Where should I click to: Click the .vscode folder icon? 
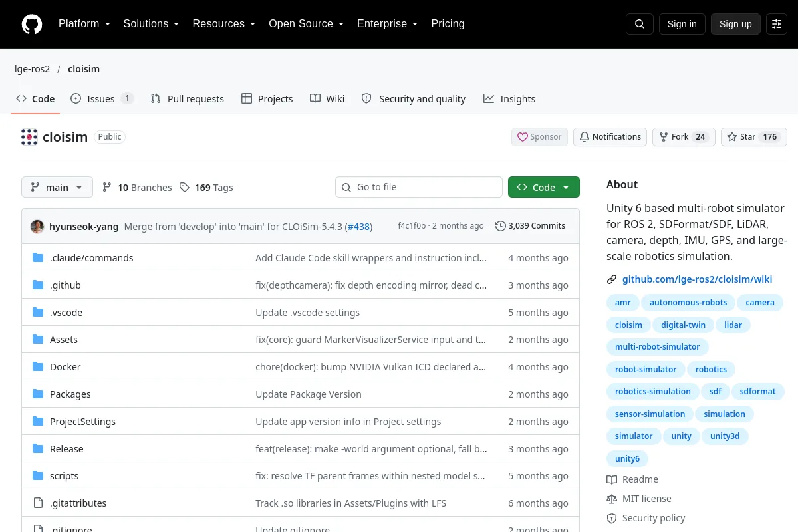[38, 313]
